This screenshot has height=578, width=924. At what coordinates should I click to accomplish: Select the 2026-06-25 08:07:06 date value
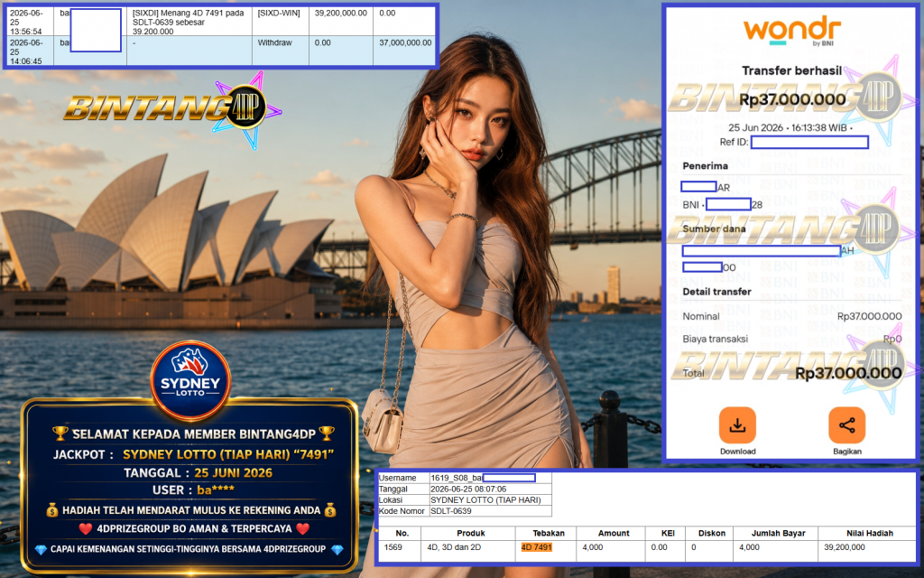pos(468,489)
